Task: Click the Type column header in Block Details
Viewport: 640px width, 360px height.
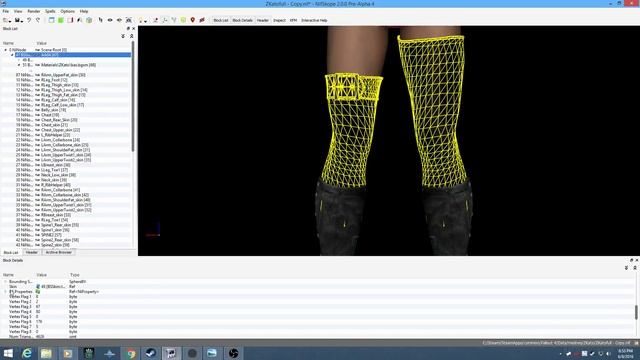Action: click(75, 275)
